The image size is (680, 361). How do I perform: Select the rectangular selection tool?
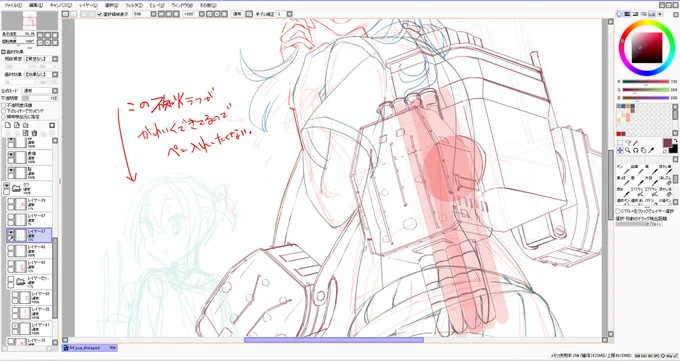coord(620,143)
